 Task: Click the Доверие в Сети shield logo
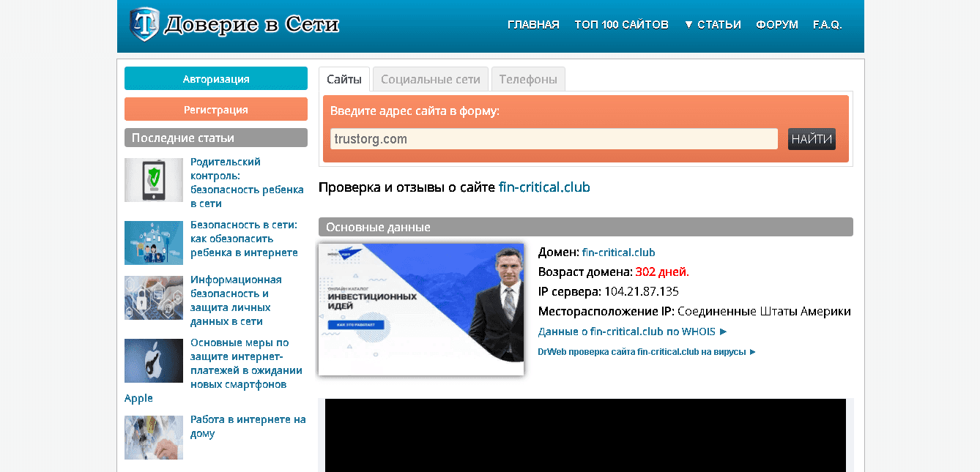[143, 23]
